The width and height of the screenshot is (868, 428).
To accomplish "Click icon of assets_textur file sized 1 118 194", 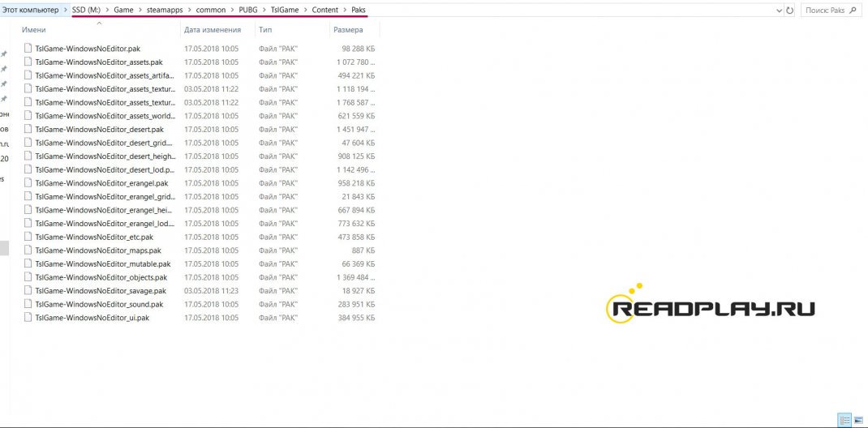I will (28, 89).
